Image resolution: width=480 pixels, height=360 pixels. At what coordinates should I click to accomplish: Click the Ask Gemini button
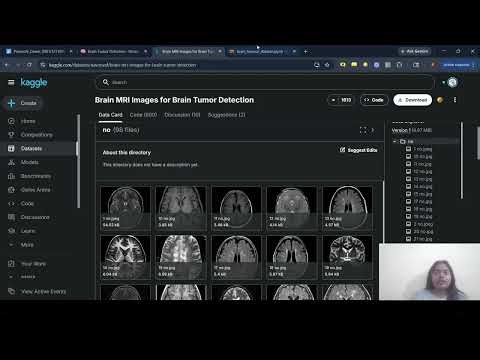tap(415, 51)
